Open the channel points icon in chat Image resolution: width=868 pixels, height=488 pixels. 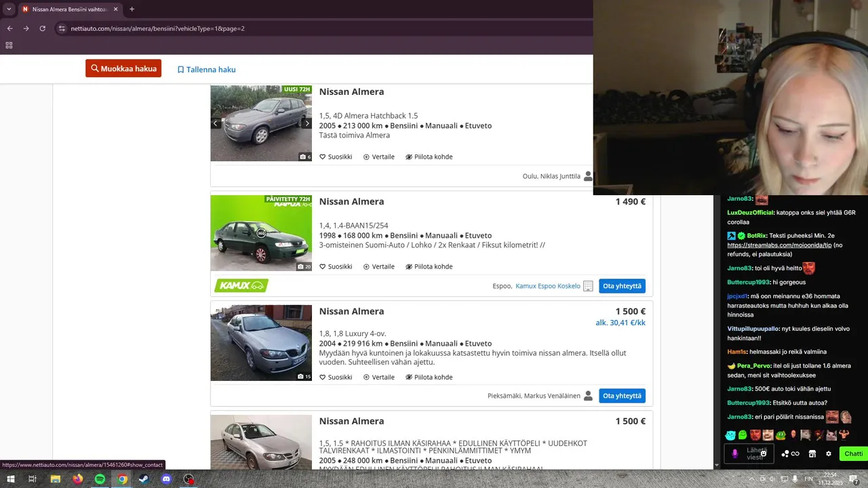click(x=785, y=453)
